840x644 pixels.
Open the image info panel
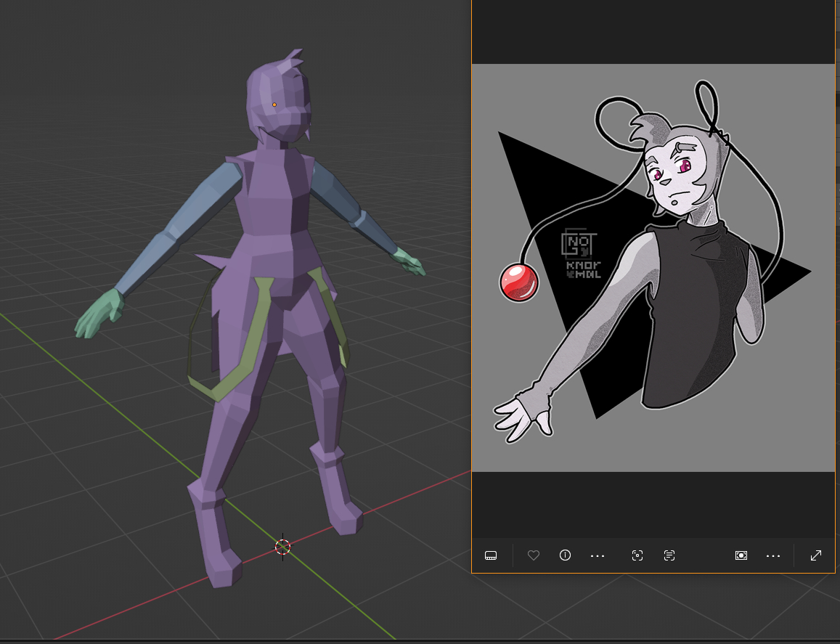point(565,555)
